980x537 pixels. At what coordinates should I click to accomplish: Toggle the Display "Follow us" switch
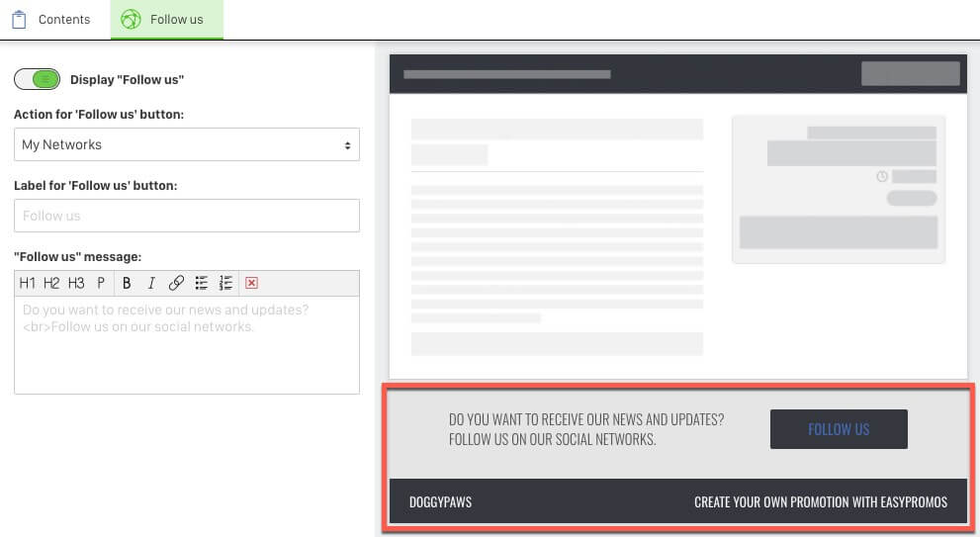coord(37,79)
